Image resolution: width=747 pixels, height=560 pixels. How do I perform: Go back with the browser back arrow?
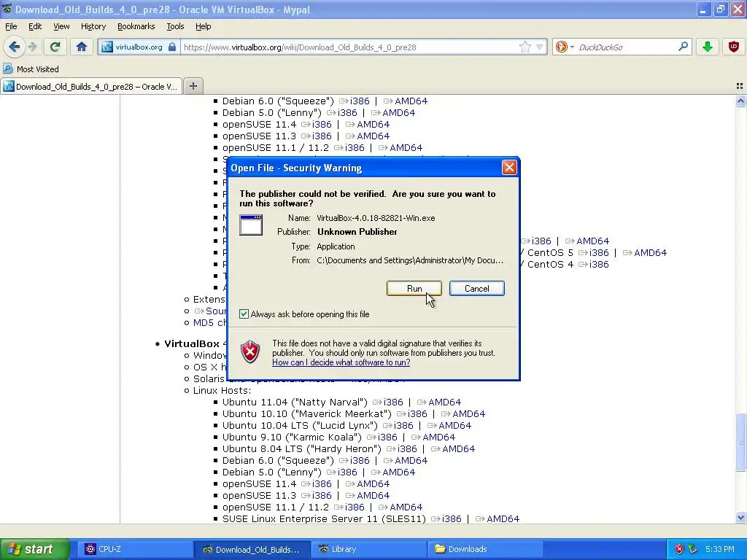tap(14, 47)
